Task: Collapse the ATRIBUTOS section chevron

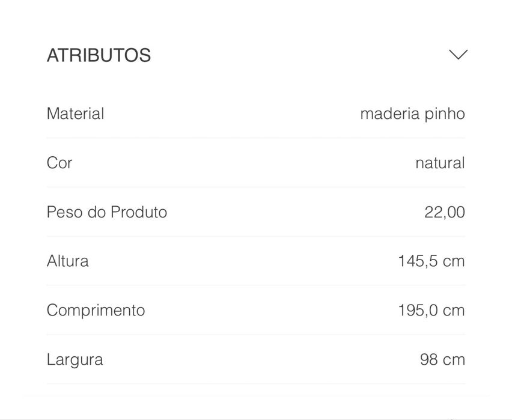Action: click(x=458, y=55)
